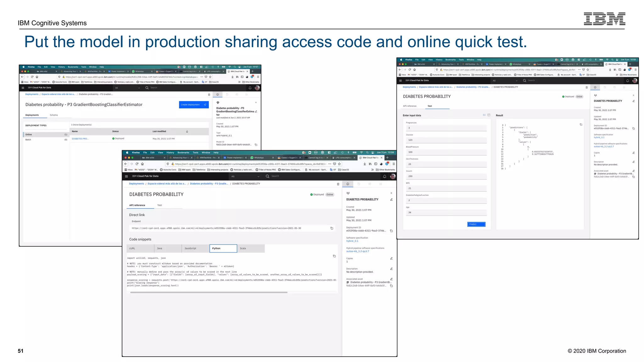
Task: Edit Description pencil in right window
Action: point(634,162)
